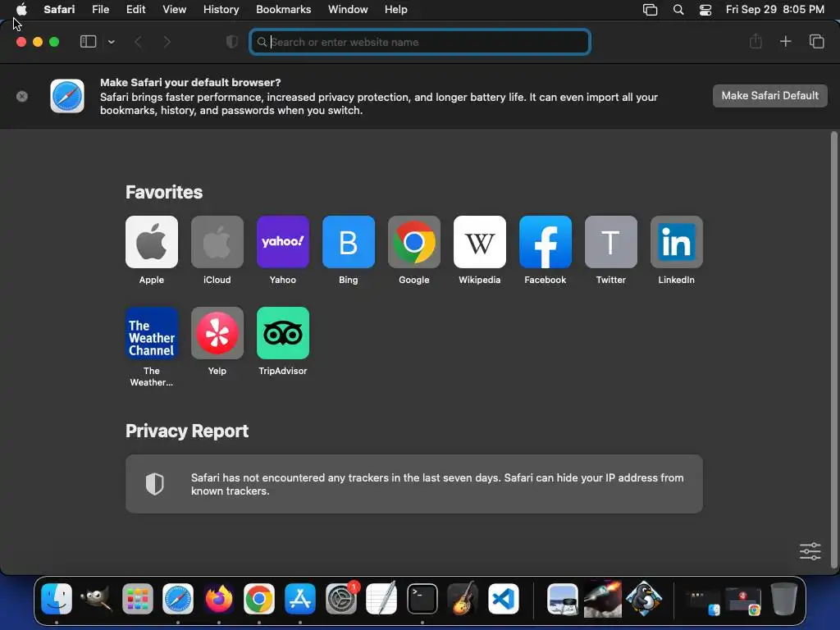Open the LinkedIn favorite

(677, 242)
